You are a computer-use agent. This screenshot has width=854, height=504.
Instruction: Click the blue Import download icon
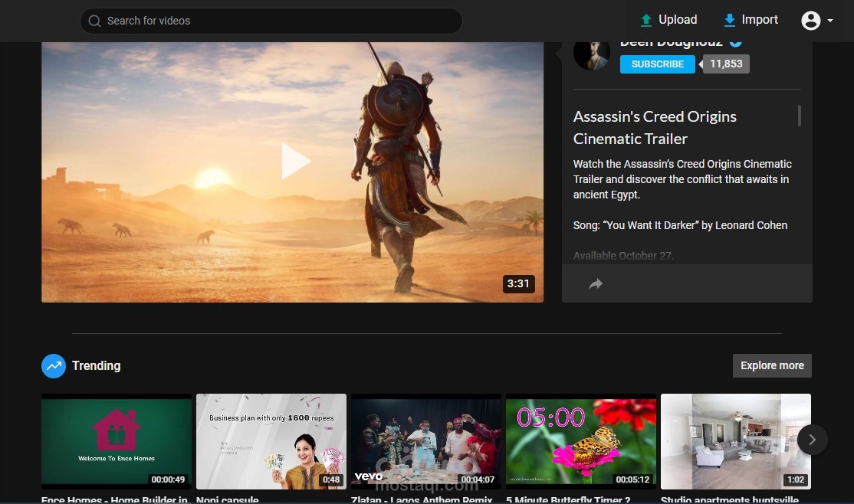tap(729, 20)
